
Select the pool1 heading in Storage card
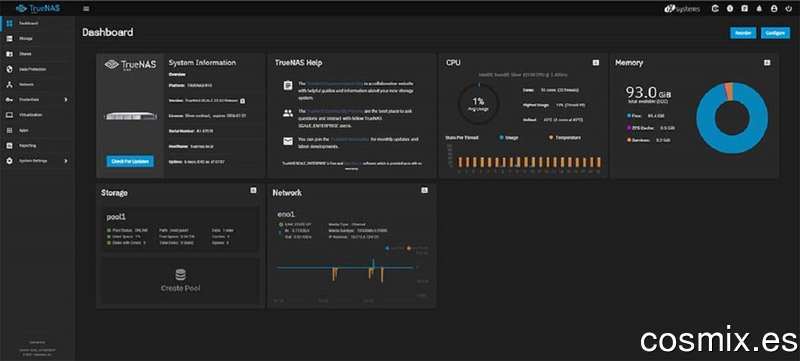coord(116,217)
